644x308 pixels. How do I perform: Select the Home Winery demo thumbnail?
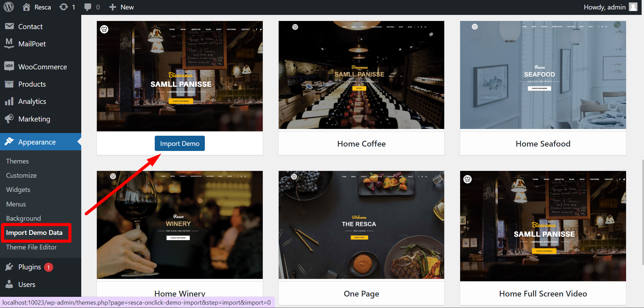tap(180, 225)
